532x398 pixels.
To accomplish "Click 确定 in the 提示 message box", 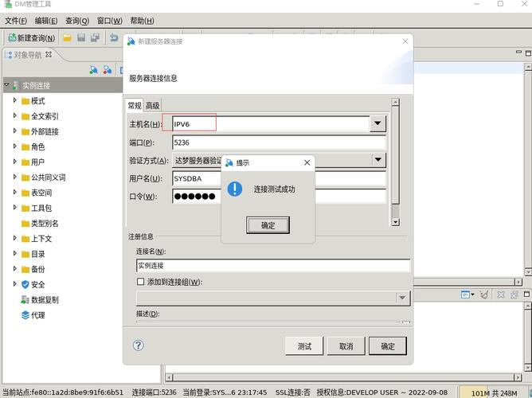I will [268, 225].
